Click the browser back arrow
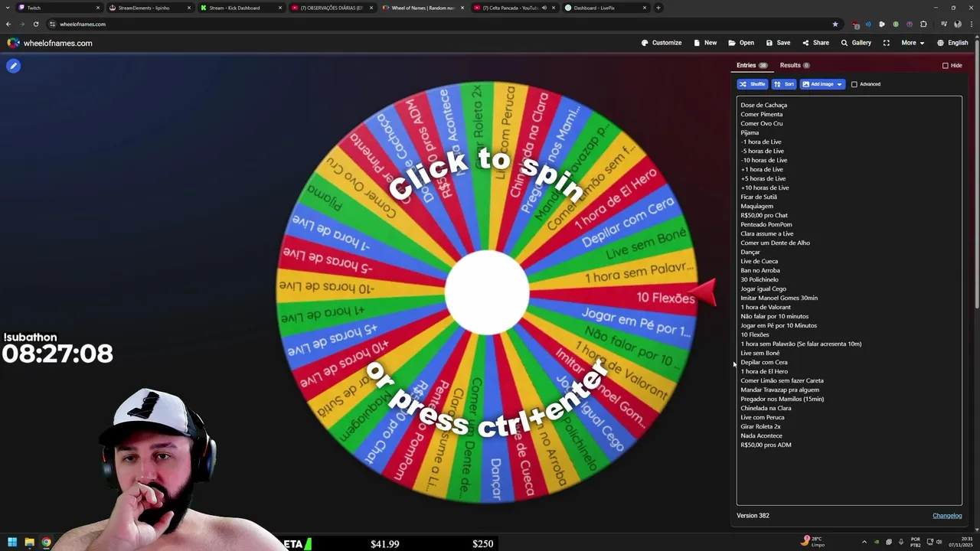 click(x=8, y=24)
